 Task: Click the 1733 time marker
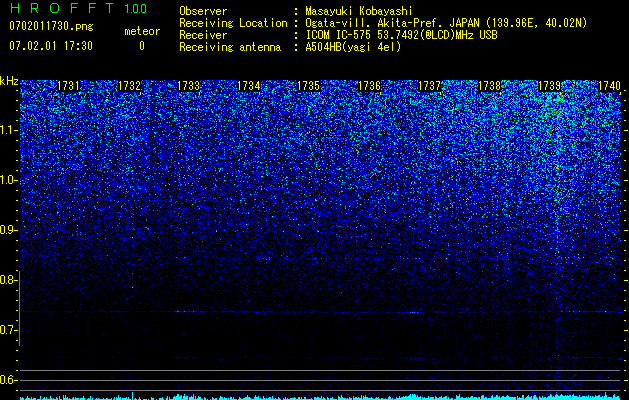189,86
